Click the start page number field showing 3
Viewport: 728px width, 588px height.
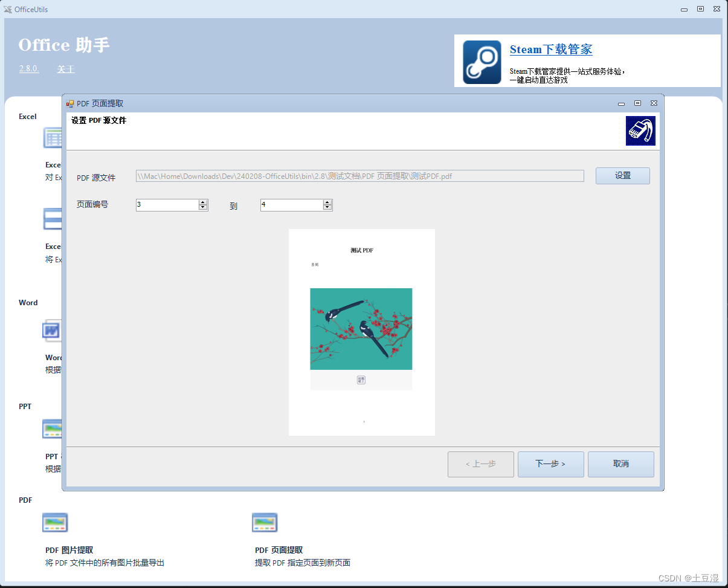(167, 205)
